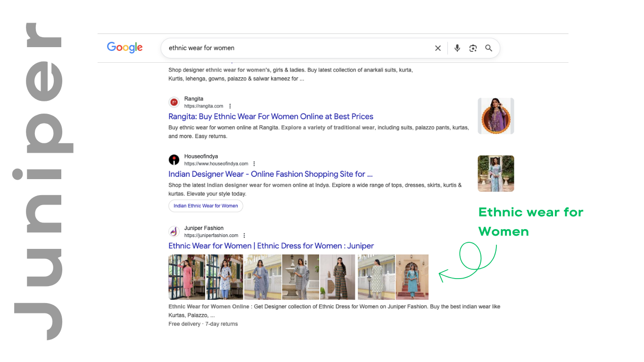
Task: Open the Google logo homepage link
Action: click(125, 48)
